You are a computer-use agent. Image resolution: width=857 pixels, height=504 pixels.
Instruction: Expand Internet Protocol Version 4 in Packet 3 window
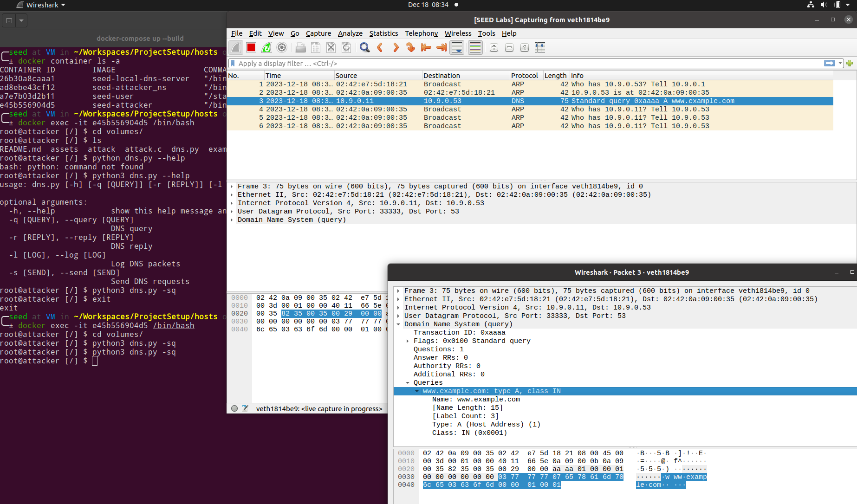398,307
